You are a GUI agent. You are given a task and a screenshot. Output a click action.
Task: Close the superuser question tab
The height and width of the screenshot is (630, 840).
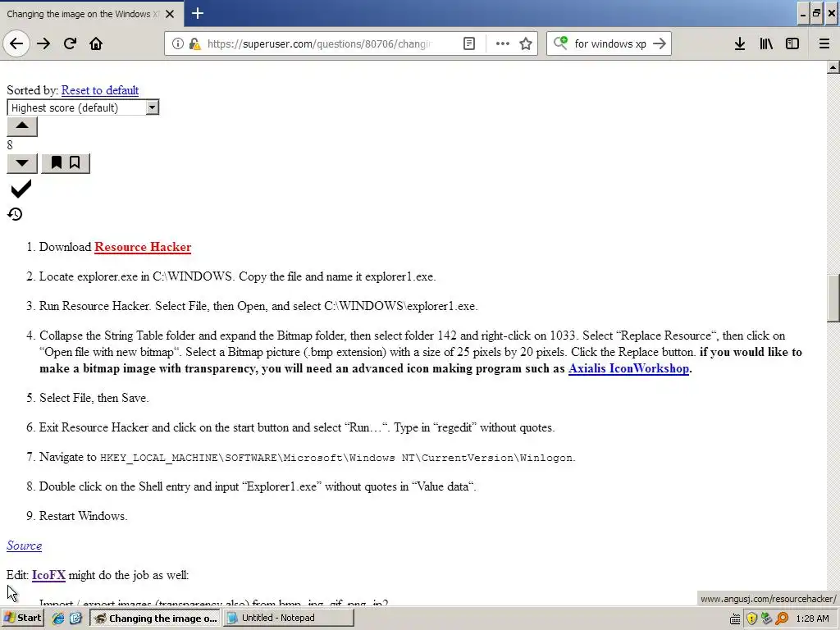click(x=170, y=14)
